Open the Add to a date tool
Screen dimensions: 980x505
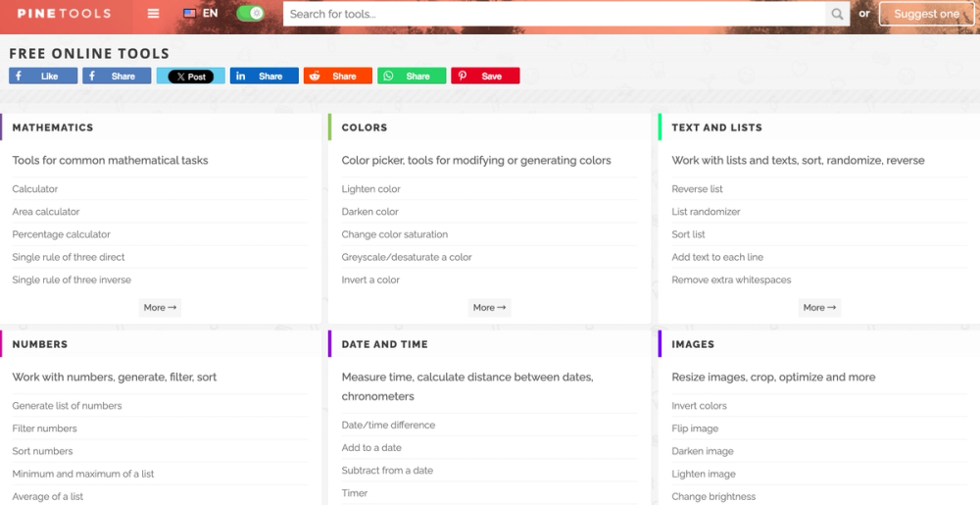(371, 447)
